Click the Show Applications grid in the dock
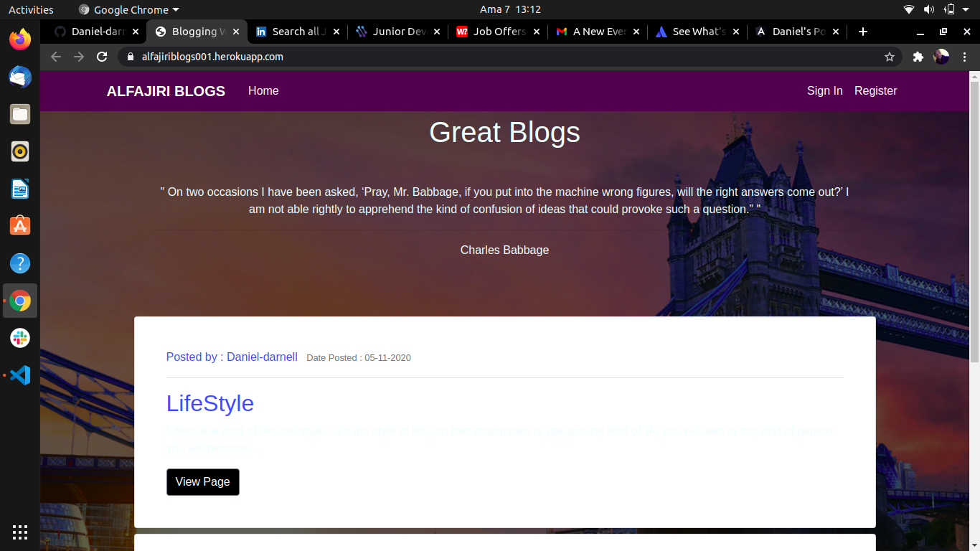The height and width of the screenshot is (551, 980). (19, 532)
